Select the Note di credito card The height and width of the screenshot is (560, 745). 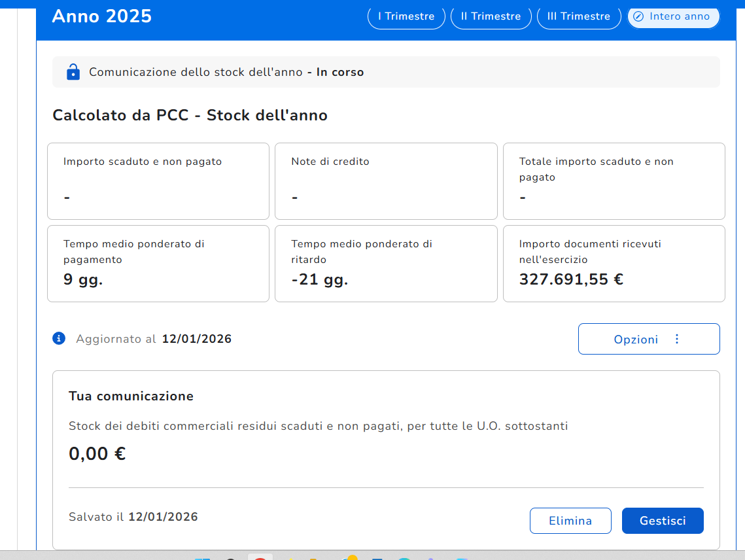[386, 181]
